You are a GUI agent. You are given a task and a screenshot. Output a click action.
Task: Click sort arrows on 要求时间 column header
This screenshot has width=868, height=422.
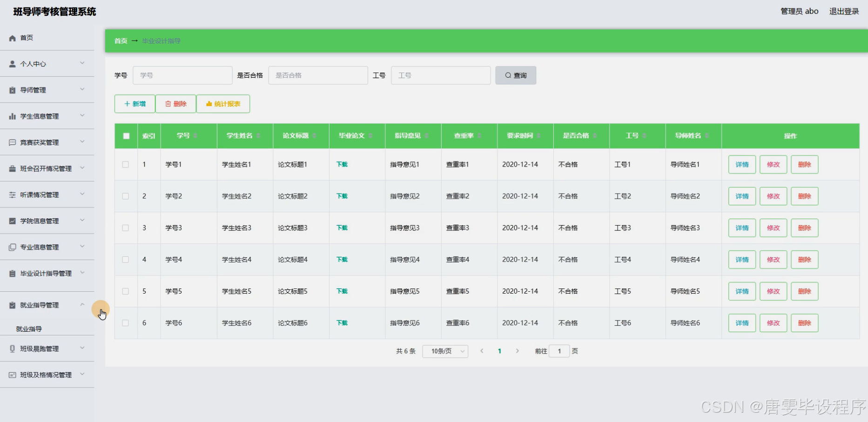(x=539, y=136)
